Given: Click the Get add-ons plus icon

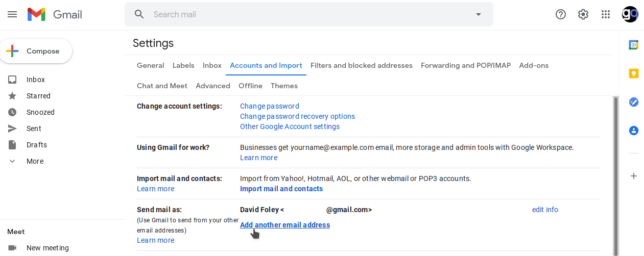Looking at the screenshot, I should [633, 176].
